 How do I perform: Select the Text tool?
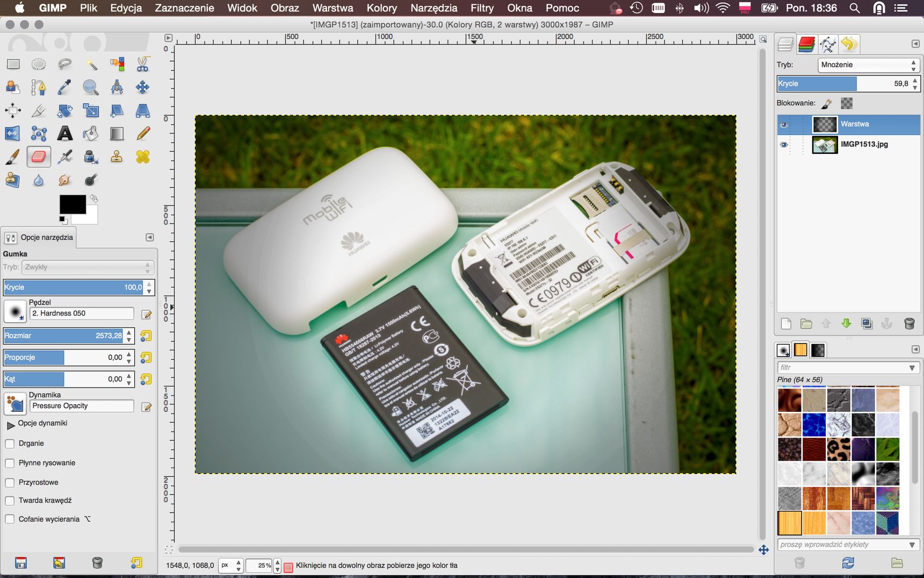(65, 133)
